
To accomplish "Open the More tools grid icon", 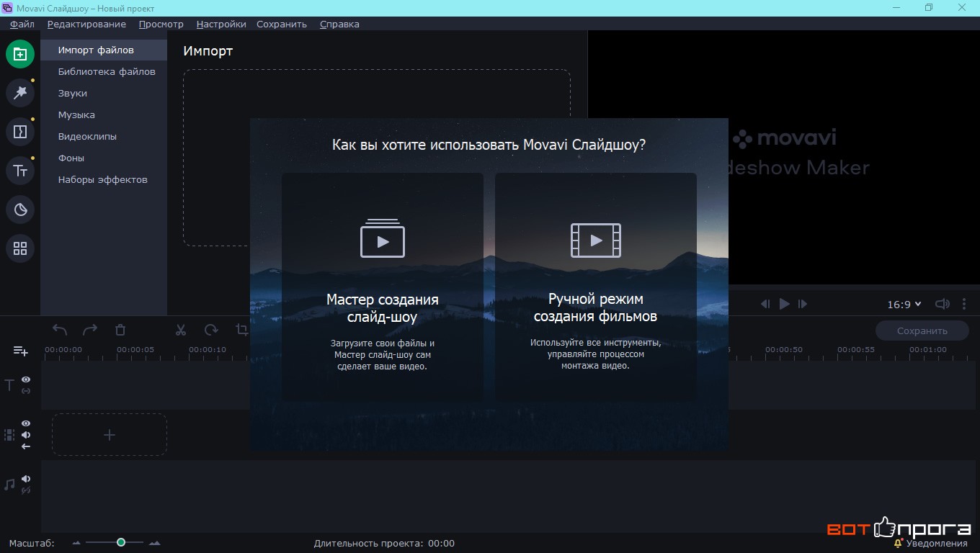I will 20,248.
